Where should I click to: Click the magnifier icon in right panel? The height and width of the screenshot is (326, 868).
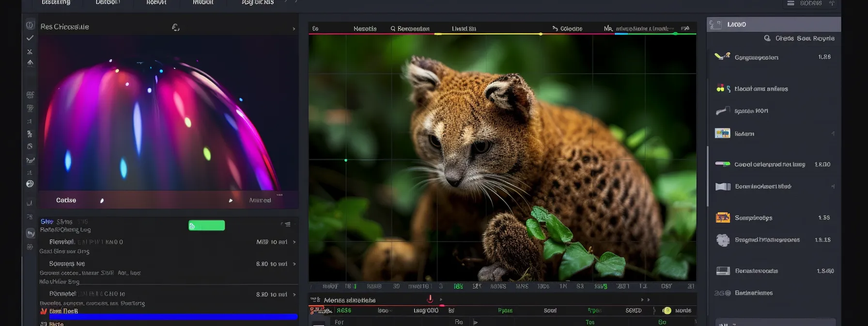pos(767,38)
